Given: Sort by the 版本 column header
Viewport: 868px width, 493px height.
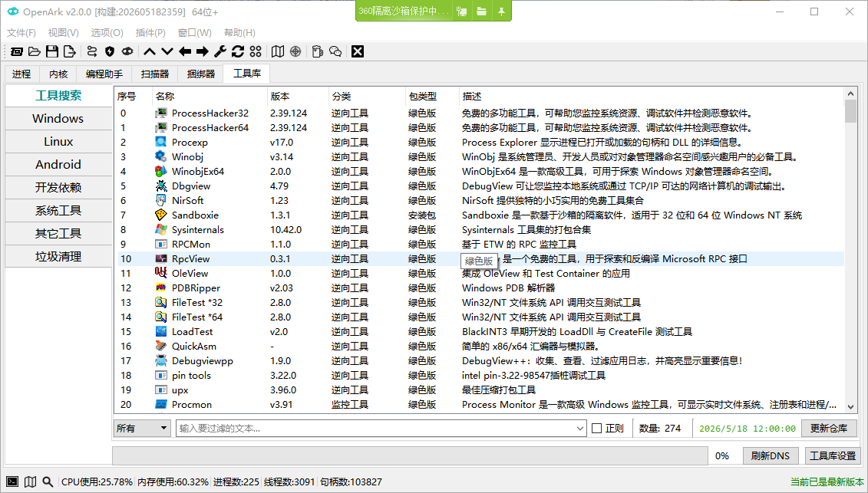Looking at the screenshot, I should (x=297, y=97).
